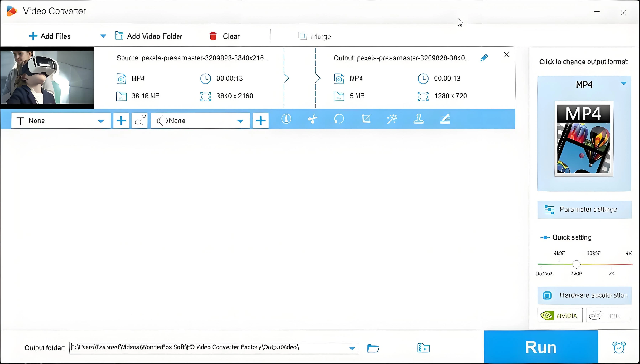The width and height of the screenshot is (640, 364).
Task: Open the Effects magic wand tool
Action: tap(392, 119)
